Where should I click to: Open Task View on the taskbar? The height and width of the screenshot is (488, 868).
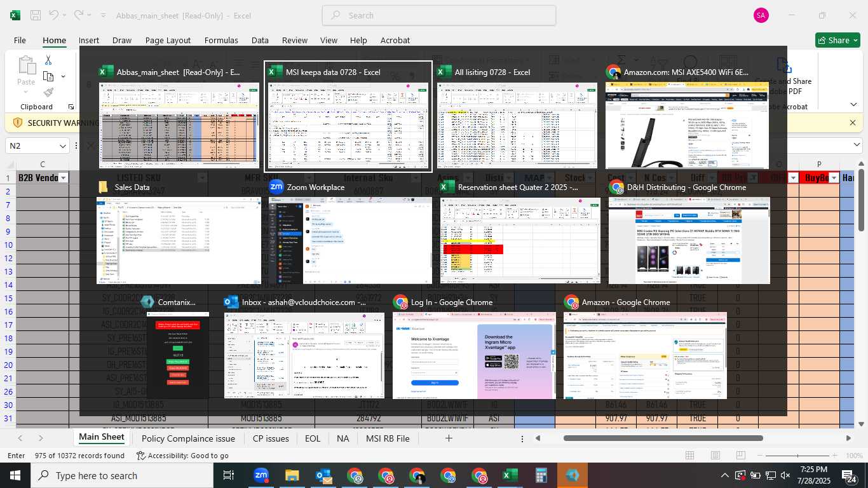tap(229, 475)
